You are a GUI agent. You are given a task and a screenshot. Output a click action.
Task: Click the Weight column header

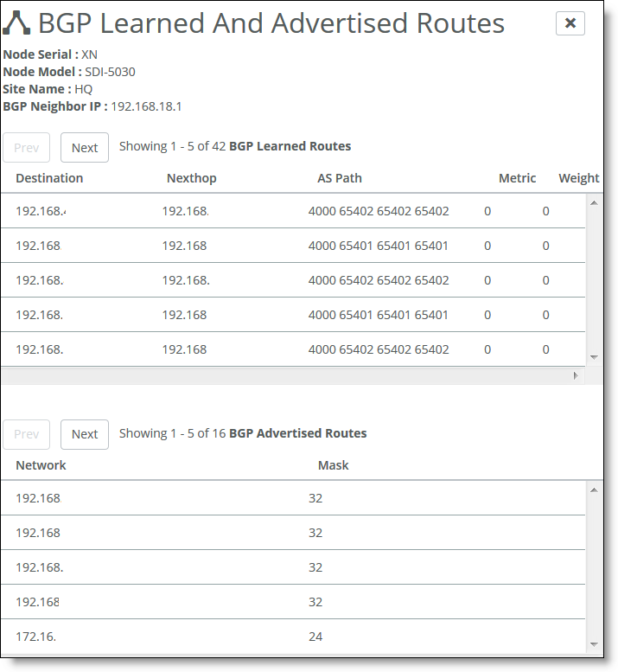click(578, 178)
